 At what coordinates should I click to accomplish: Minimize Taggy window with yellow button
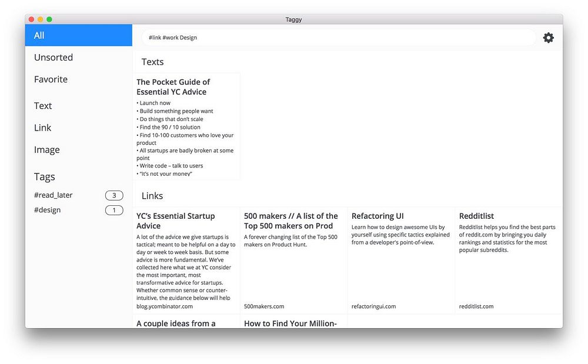pos(40,19)
